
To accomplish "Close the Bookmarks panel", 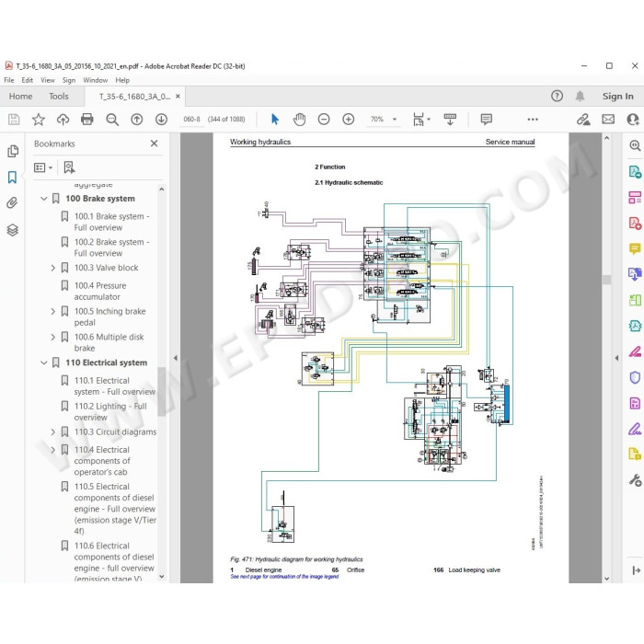I will click(154, 144).
